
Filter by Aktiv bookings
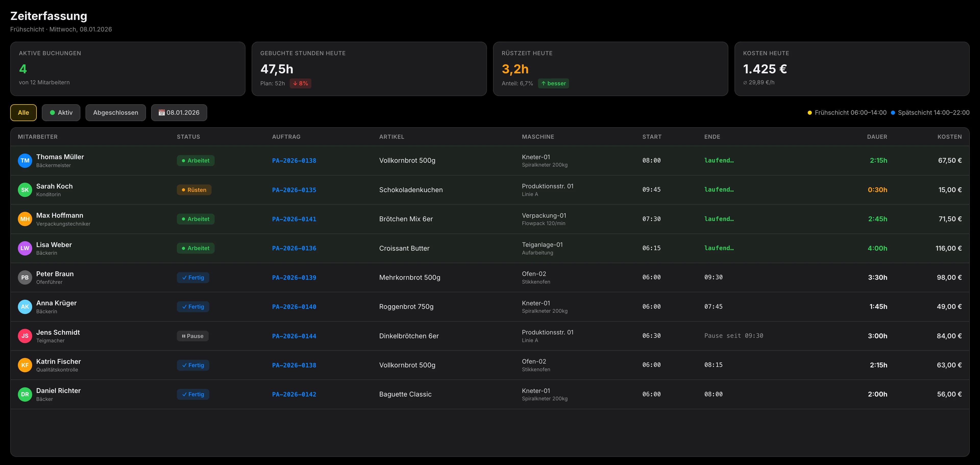click(61, 113)
